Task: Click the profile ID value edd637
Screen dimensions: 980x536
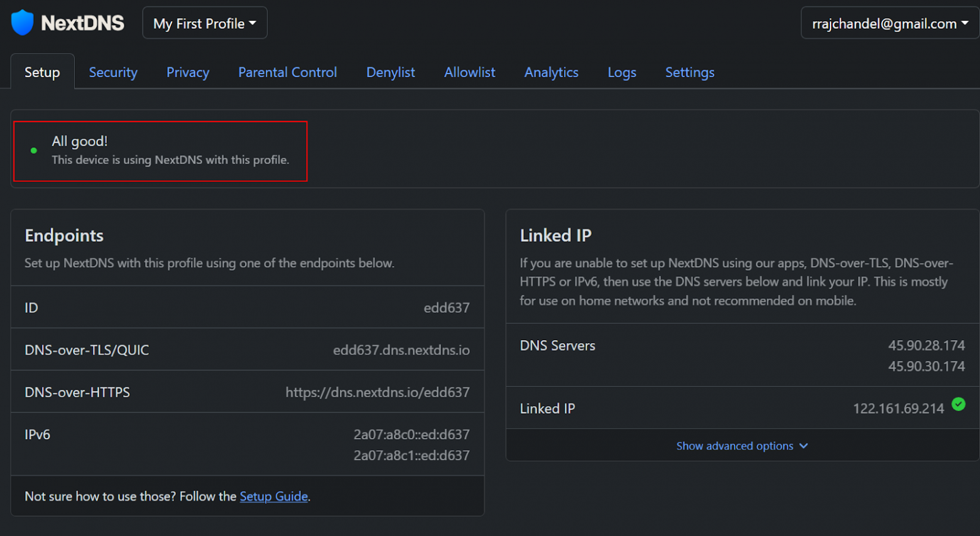Action: coord(447,307)
